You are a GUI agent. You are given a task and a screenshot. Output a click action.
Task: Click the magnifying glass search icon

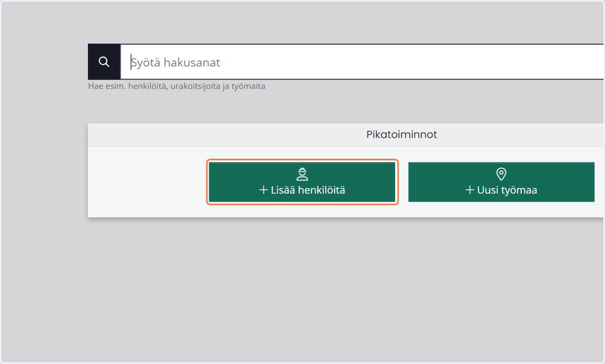click(104, 62)
